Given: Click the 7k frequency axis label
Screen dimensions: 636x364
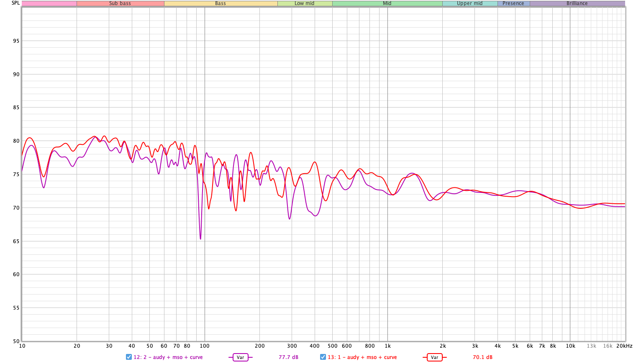Looking at the screenshot, I should click(x=542, y=346).
